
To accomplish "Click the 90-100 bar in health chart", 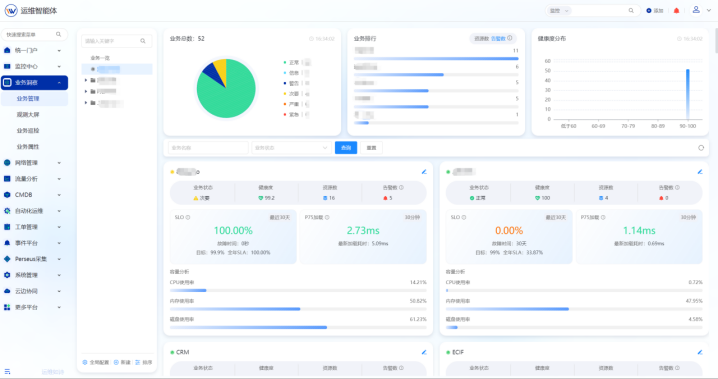I will (688, 94).
